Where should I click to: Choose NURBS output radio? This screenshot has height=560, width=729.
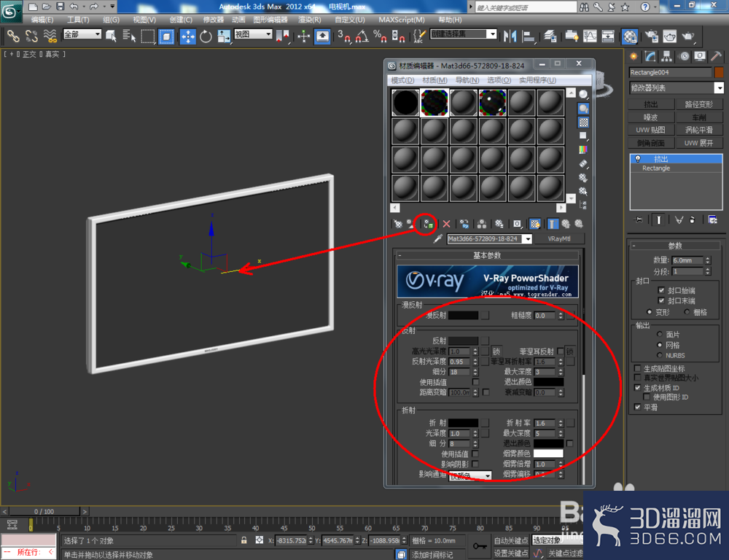coord(659,355)
